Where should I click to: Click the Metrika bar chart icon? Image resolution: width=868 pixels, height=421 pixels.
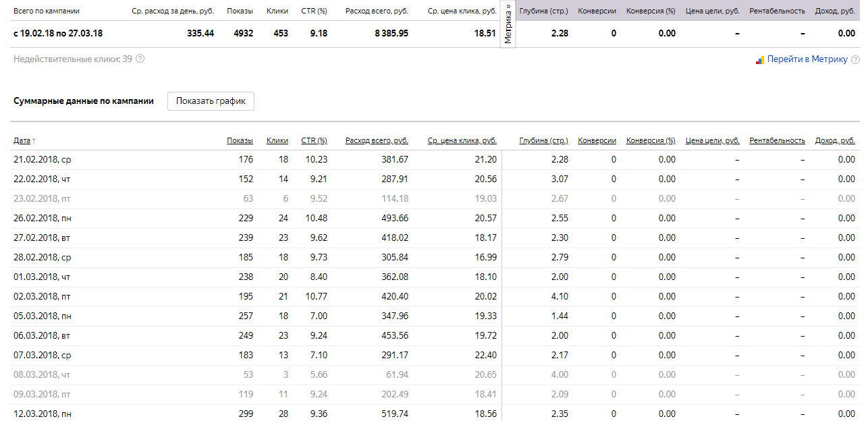(x=759, y=59)
